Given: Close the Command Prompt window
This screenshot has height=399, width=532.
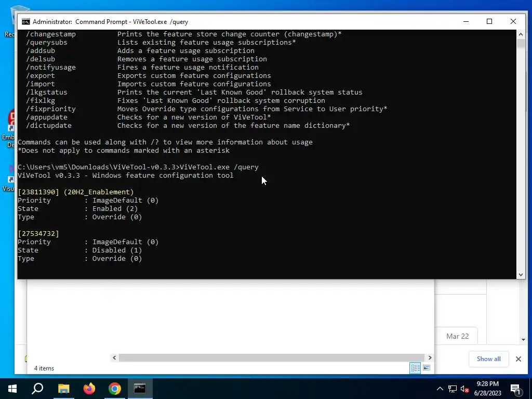Looking at the screenshot, I should click(513, 22).
